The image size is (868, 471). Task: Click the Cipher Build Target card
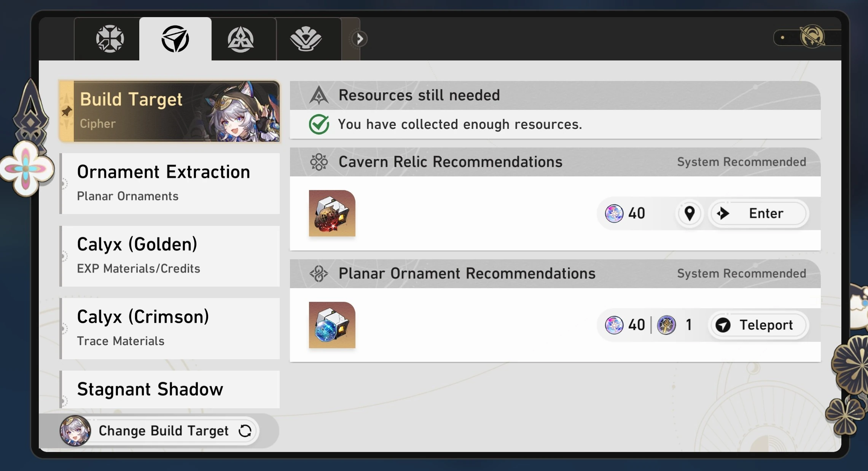tap(170, 111)
